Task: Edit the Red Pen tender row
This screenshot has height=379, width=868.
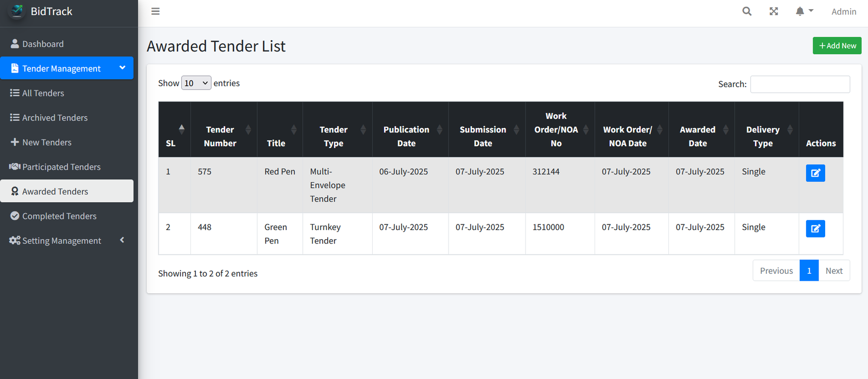Action: 815,173
